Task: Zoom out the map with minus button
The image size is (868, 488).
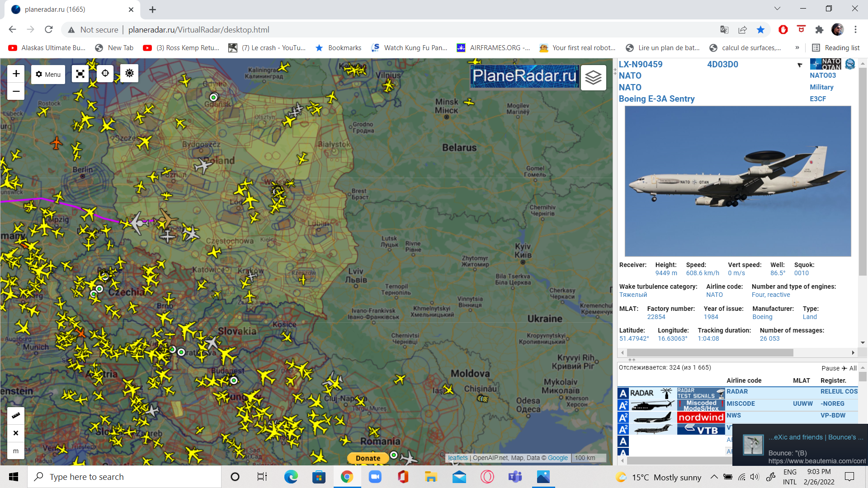Action: (x=16, y=91)
